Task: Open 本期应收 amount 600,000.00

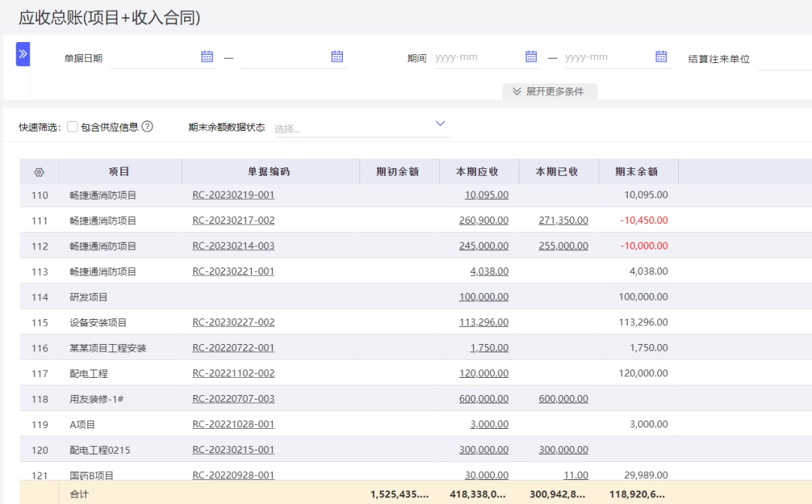Action: pos(483,399)
